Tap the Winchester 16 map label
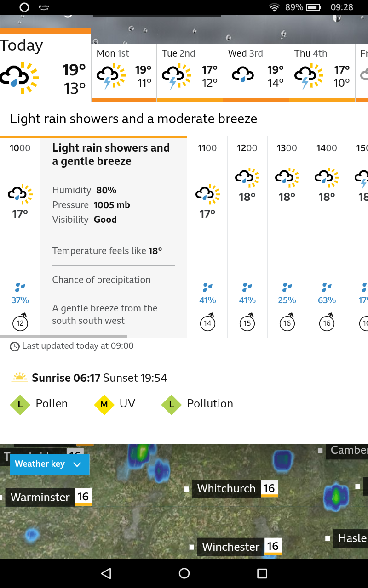 point(239,547)
